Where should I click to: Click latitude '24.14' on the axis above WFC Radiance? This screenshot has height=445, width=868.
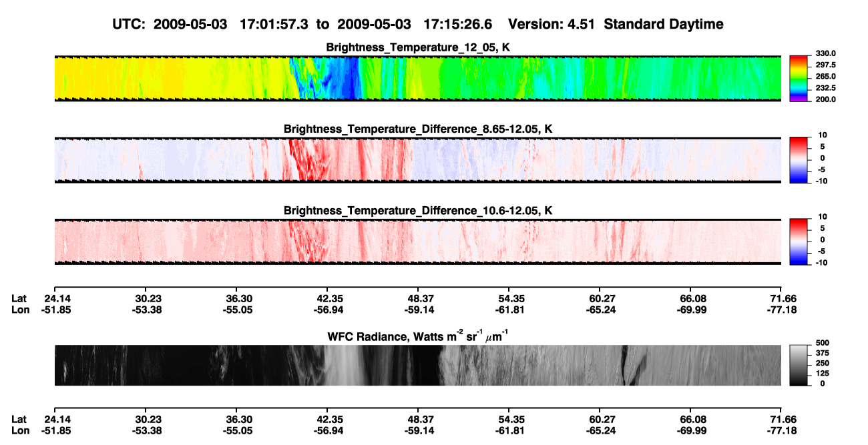(57, 299)
